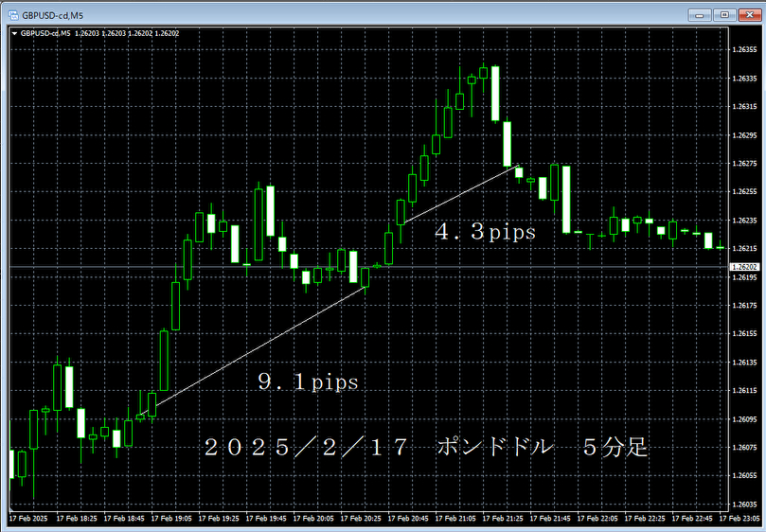Click time axis label 17 Feb 21:45

(x=550, y=519)
